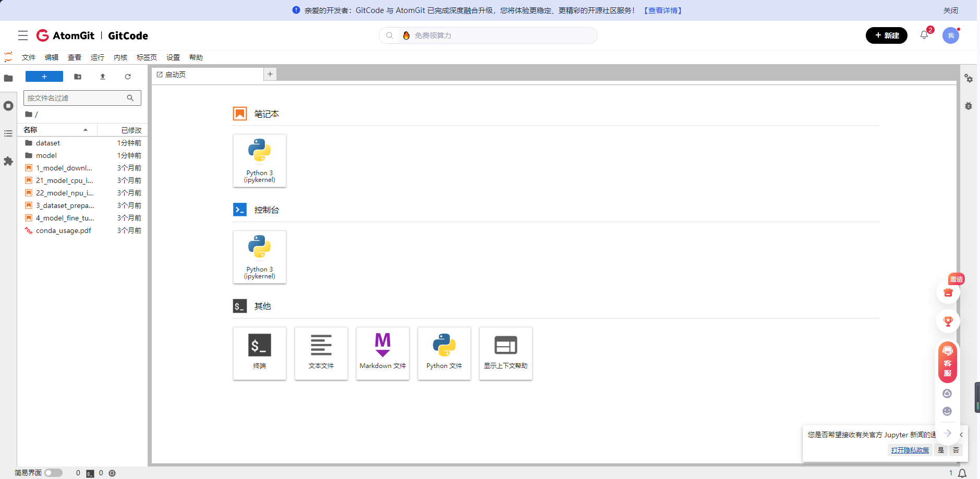Create a new text file
This screenshot has width=980, height=479.
(x=321, y=353)
